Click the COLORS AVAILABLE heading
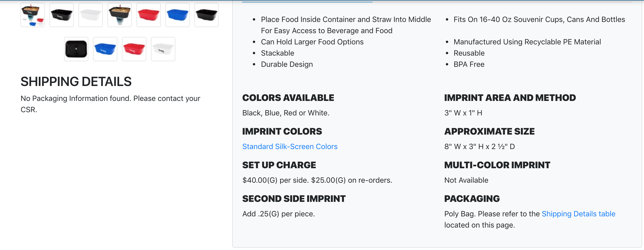Viewport: 644px width, 250px height. 288,98
